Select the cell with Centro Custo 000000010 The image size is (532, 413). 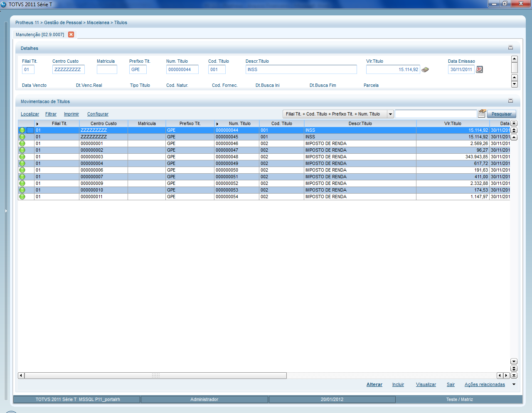click(103, 190)
